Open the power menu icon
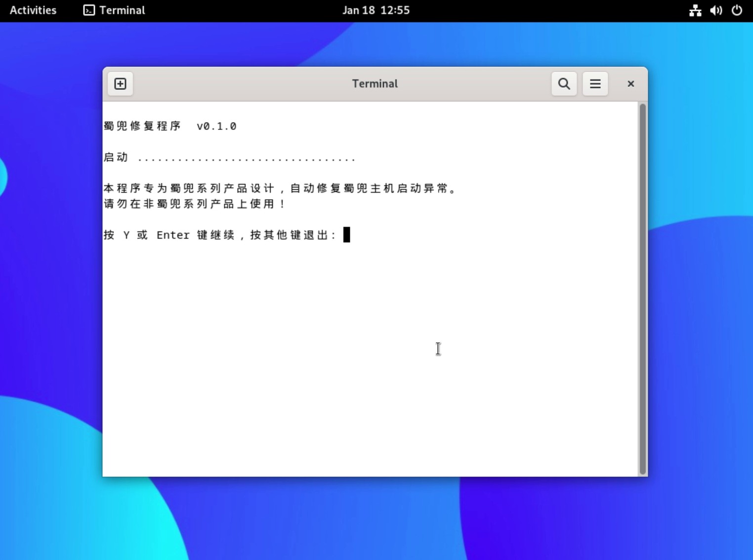Viewport: 753px width, 560px height. tap(737, 10)
